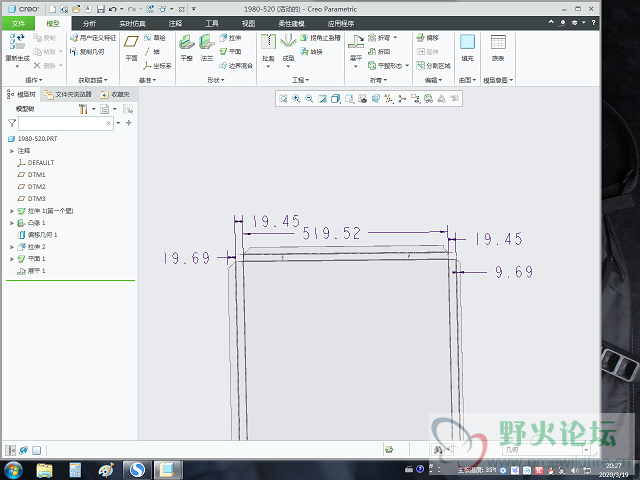Click 平面 (Planar) wall in ribbon
This screenshot has width=640, height=480.
230,51
